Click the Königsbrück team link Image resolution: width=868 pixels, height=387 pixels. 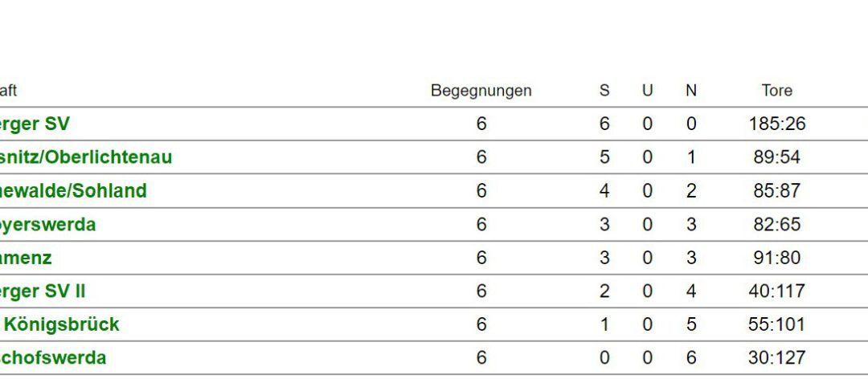click(59, 324)
